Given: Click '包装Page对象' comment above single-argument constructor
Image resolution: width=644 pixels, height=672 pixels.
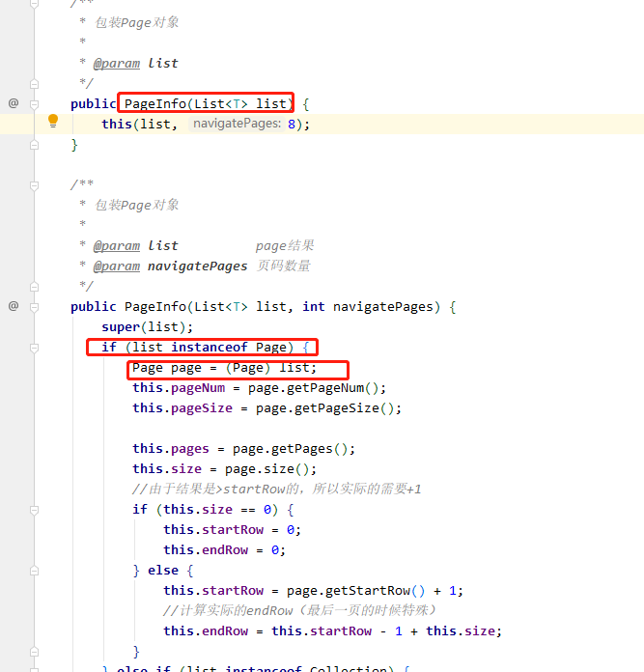Looking at the screenshot, I should pos(137,22).
